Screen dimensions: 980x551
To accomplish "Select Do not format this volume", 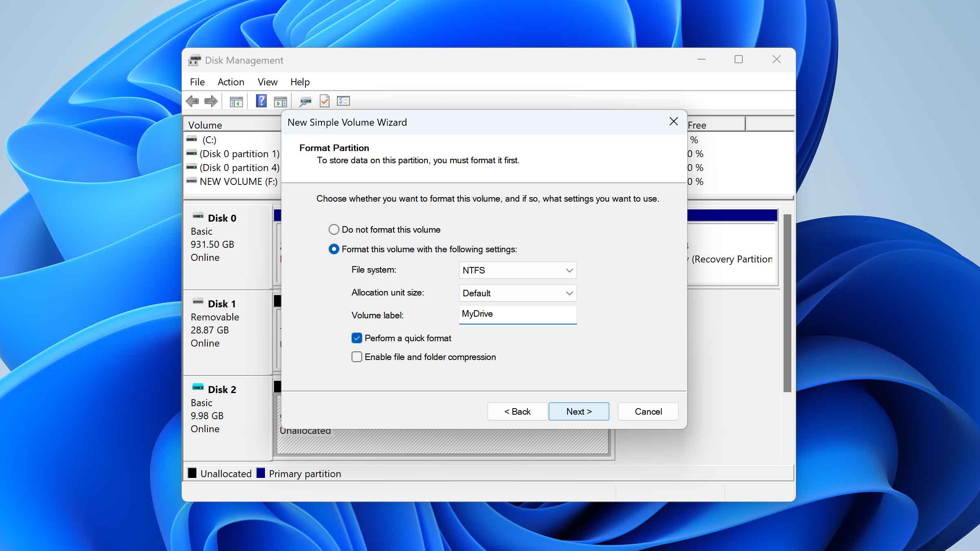I will point(334,229).
